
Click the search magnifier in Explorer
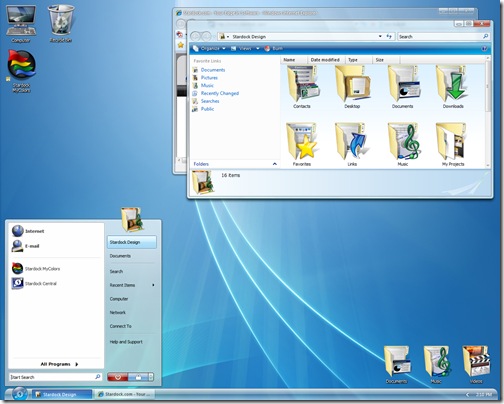[486, 36]
